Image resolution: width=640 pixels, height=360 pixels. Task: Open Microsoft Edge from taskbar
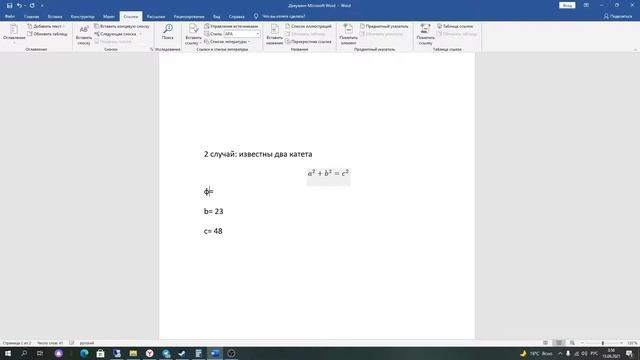tap(84, 353)
